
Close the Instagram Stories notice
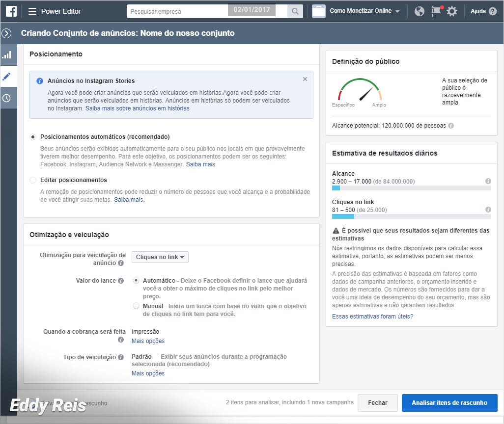[x=305, y=79]
